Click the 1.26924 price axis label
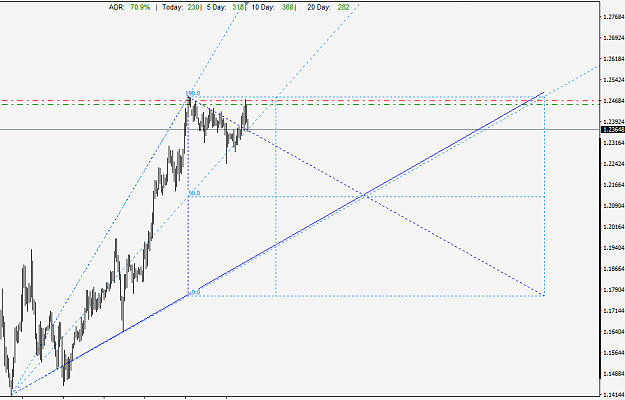 613,38
